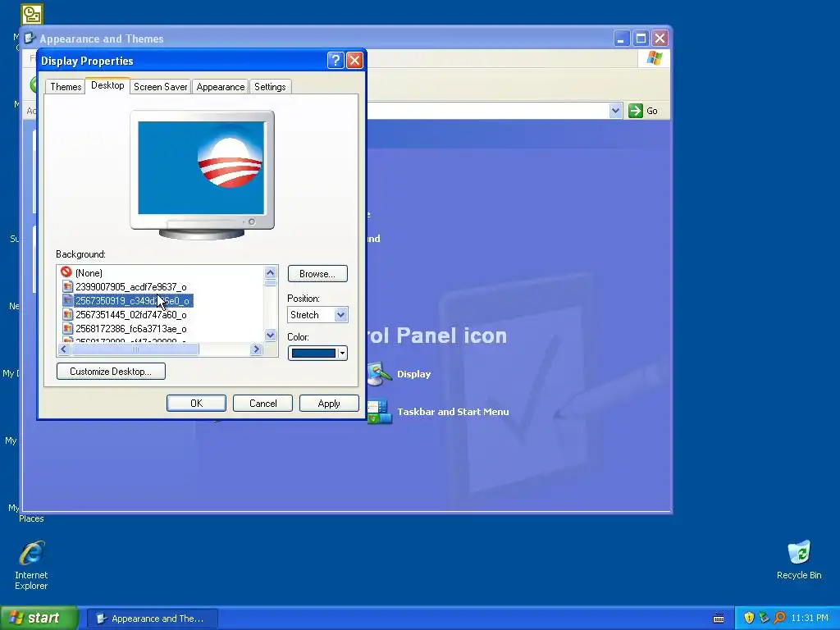Open the Start menu

coord(39,618)
